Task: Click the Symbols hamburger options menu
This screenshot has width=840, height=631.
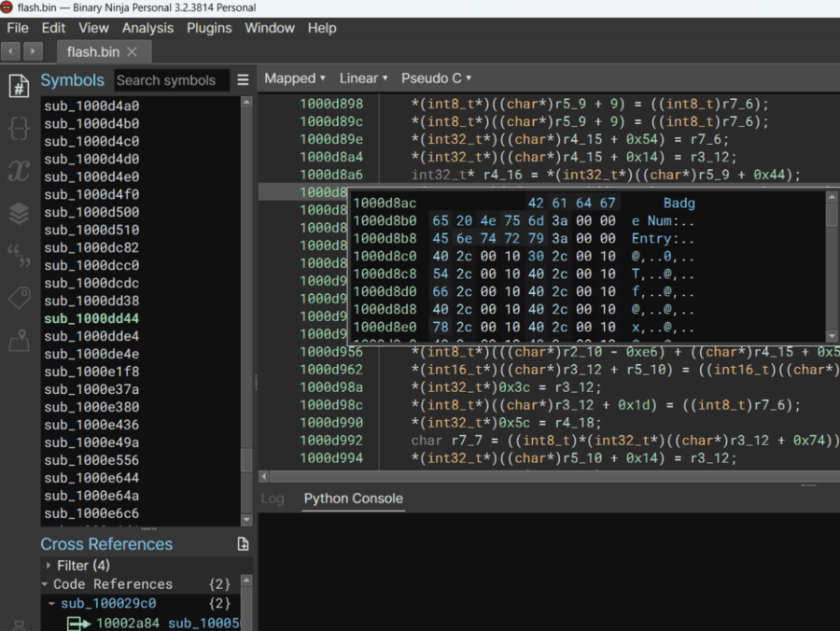Action: tap(243, 80)
